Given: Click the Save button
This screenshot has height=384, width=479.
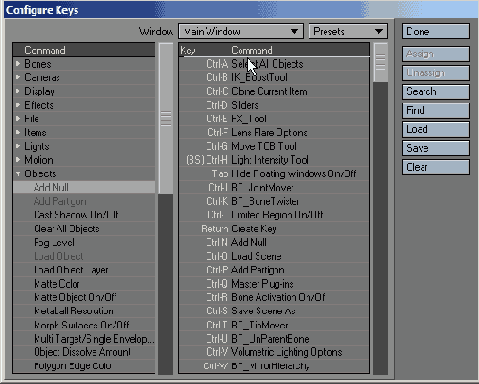Looking at the screenshot, I should [436, 148].
